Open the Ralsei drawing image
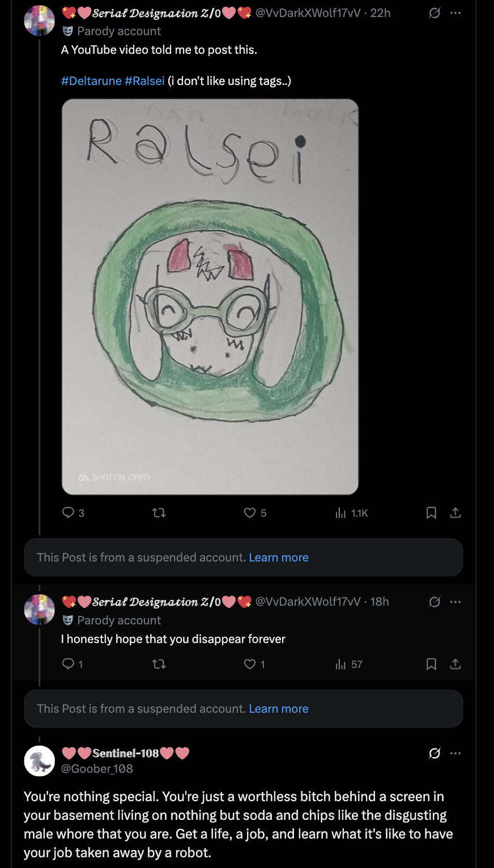The height and width of the screenshot is (868, 494). 210,296
